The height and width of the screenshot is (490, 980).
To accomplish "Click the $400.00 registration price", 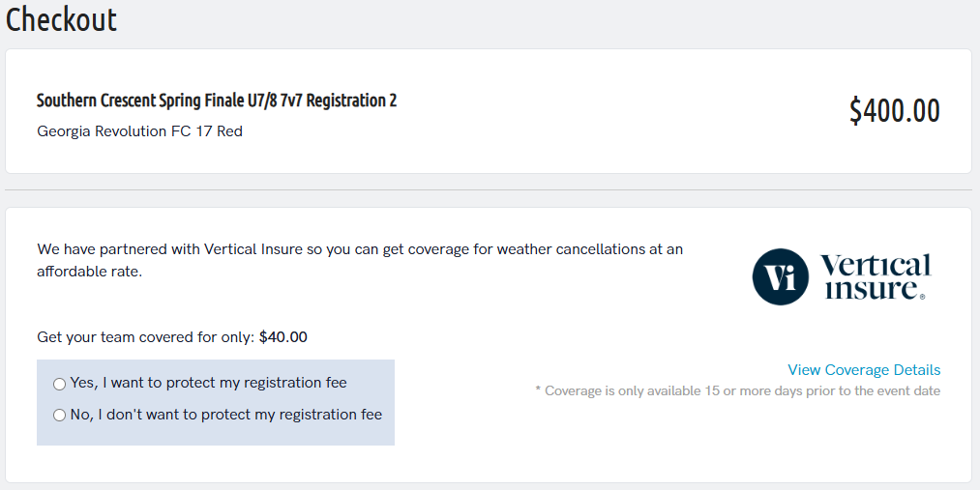I will [x=894, y=110].
